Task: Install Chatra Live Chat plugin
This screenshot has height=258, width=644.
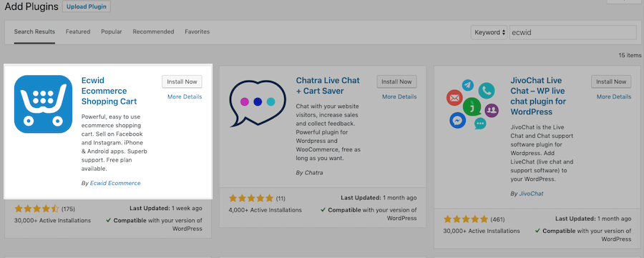Action: click(x=396, y=81)
